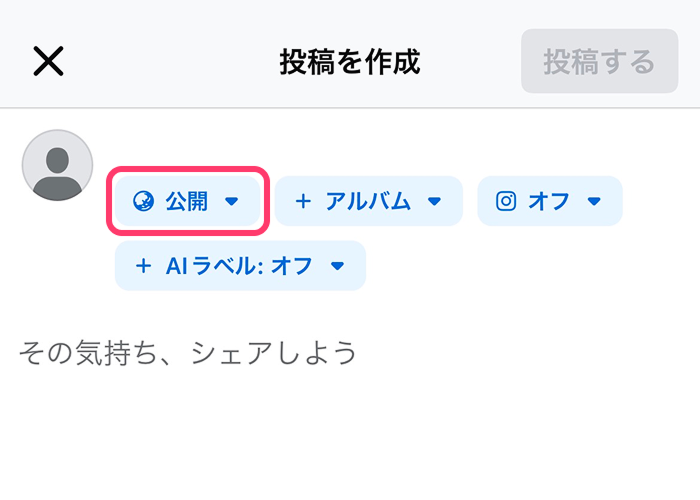Click the plus icon beside AIラベル
Screen dimensions: 700x500
tap(143, 266)
